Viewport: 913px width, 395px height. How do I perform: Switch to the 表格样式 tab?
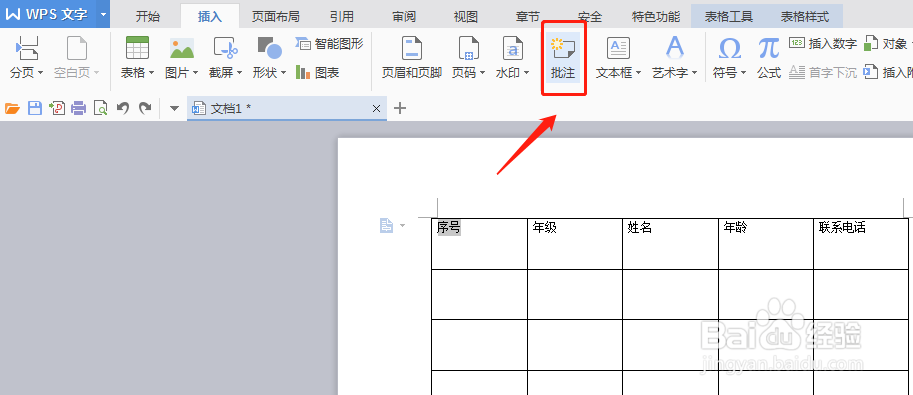804,17
